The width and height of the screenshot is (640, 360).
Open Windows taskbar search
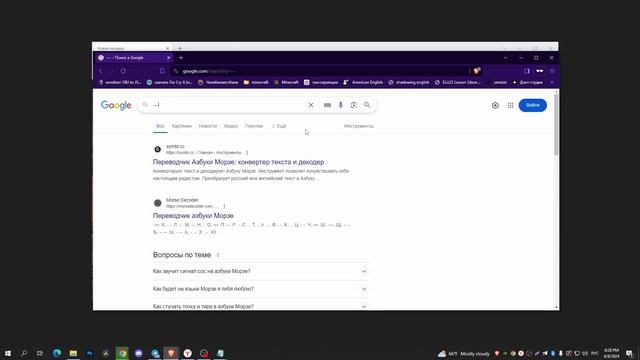tap(24, 353)
